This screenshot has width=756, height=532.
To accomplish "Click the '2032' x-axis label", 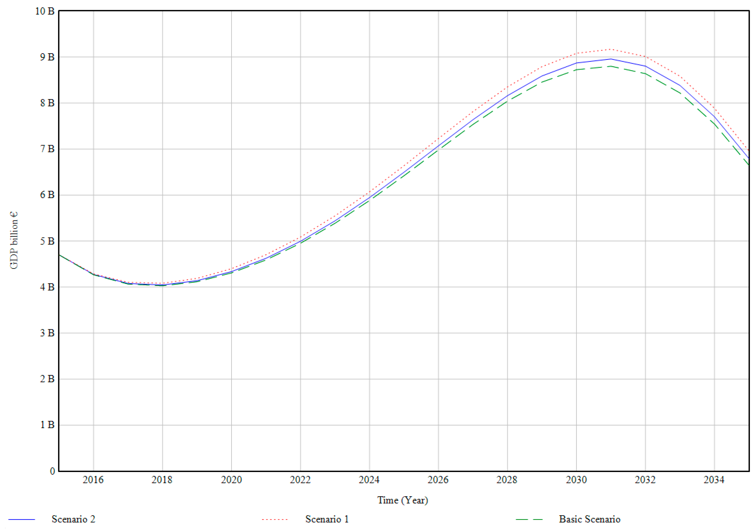I will (645, 480).
